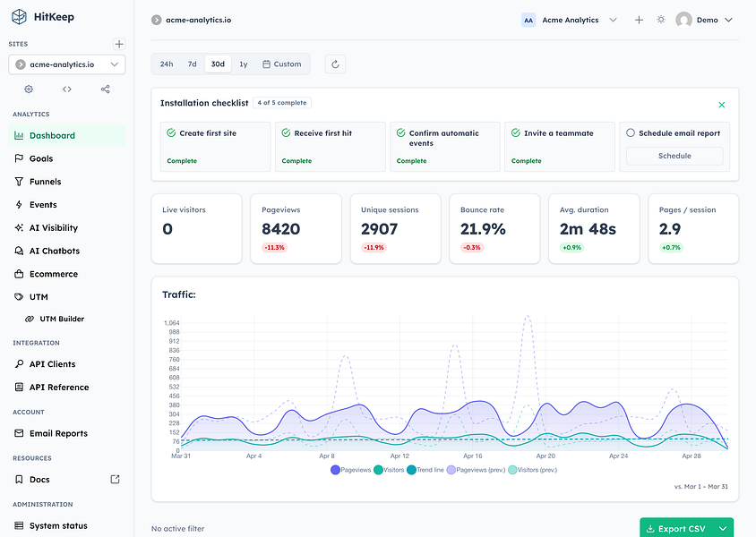Click the share site icon

[105, 89]
